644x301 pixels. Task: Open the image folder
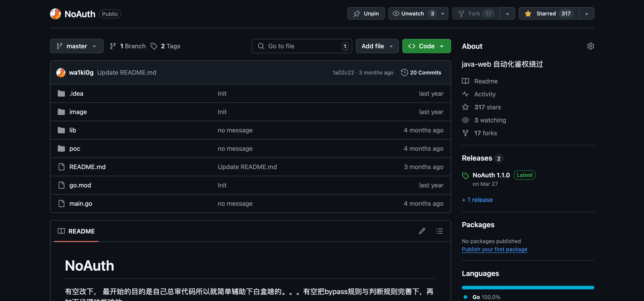(x=78, y=112)
